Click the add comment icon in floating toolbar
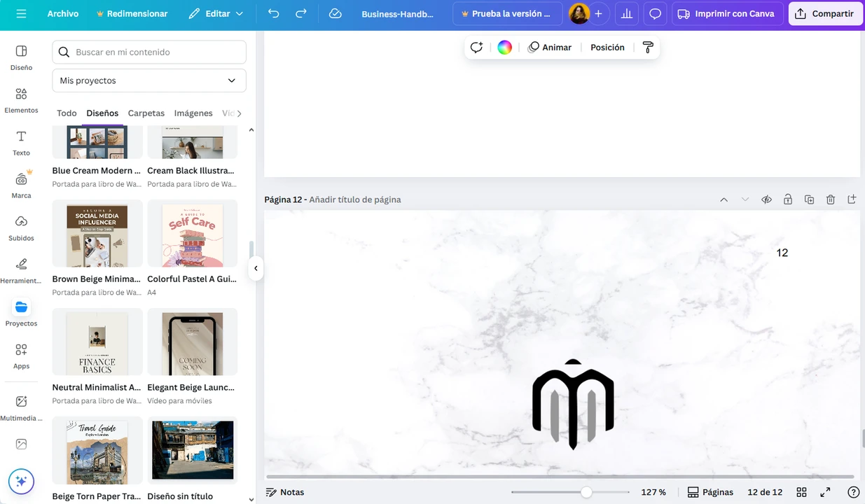Viewport: 865px width, 504px height. point(476,48)
